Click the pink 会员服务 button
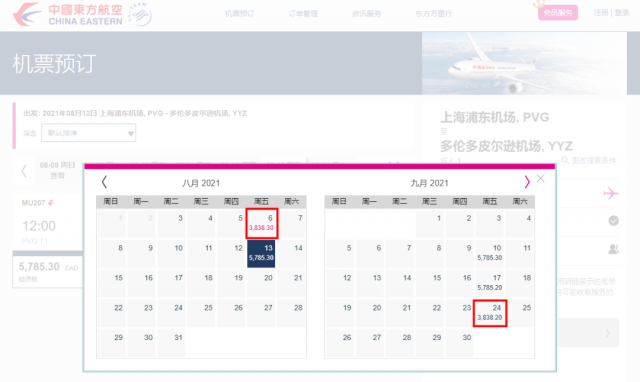This screenshot has width=640, height=382. point(558,13)
